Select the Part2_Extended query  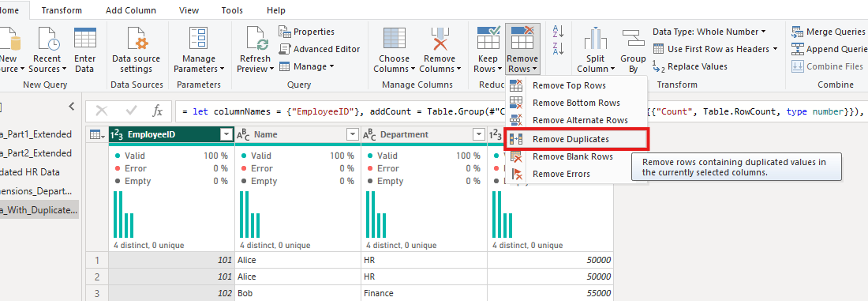(39, 153)
